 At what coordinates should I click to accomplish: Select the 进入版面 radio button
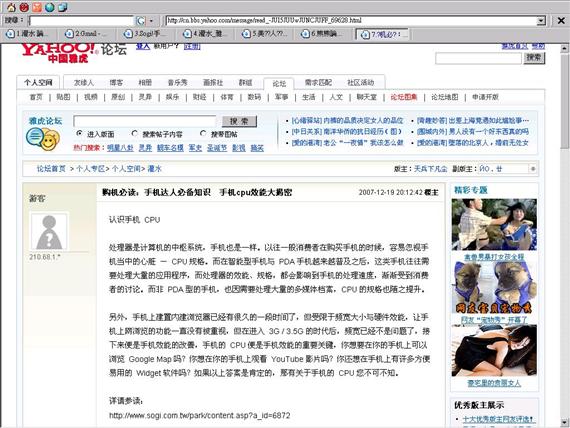(79, 133)
